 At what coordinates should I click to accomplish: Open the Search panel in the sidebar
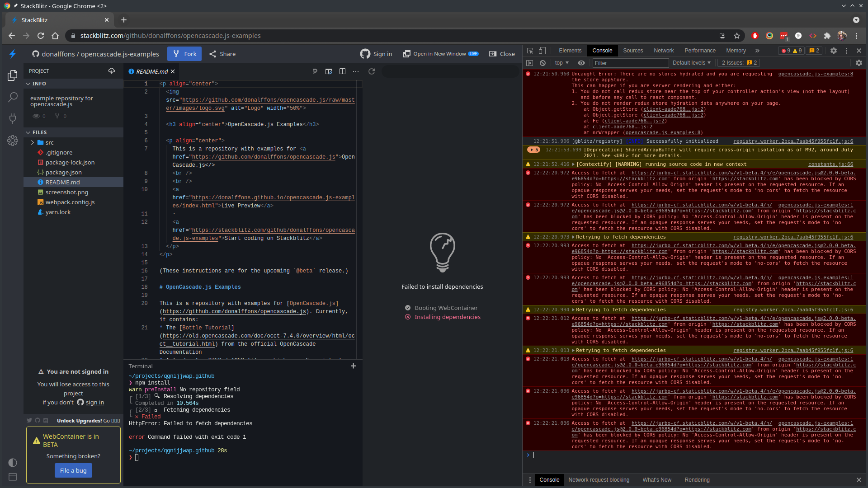pos(12,97)
